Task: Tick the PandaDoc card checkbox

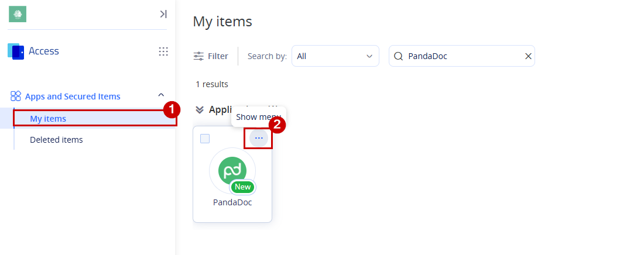Action: (x=205, y=139)
